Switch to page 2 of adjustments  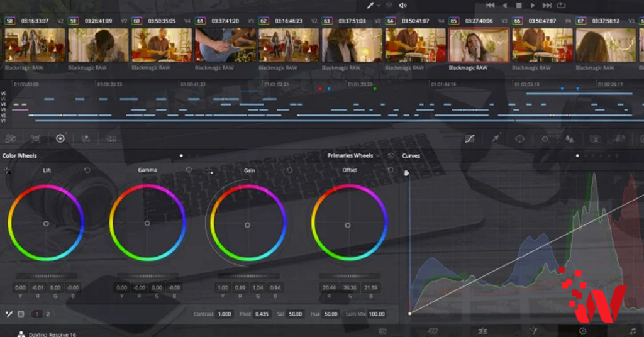[48, 314]
